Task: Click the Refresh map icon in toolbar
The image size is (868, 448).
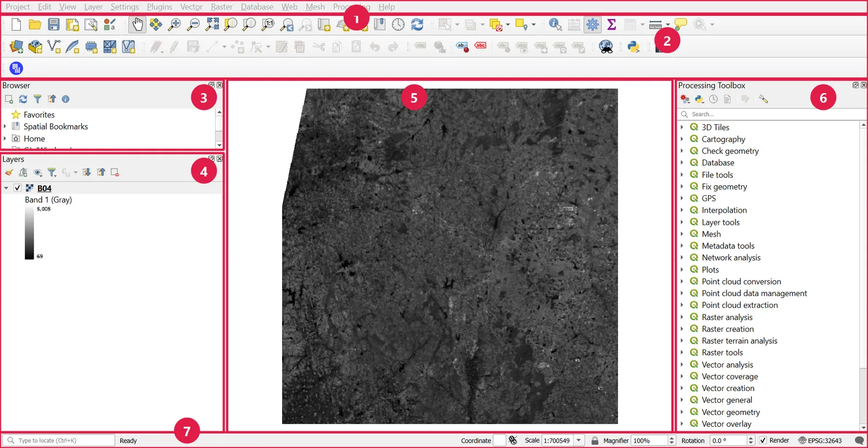Action: pyautogui.click(x=417, y=24)
